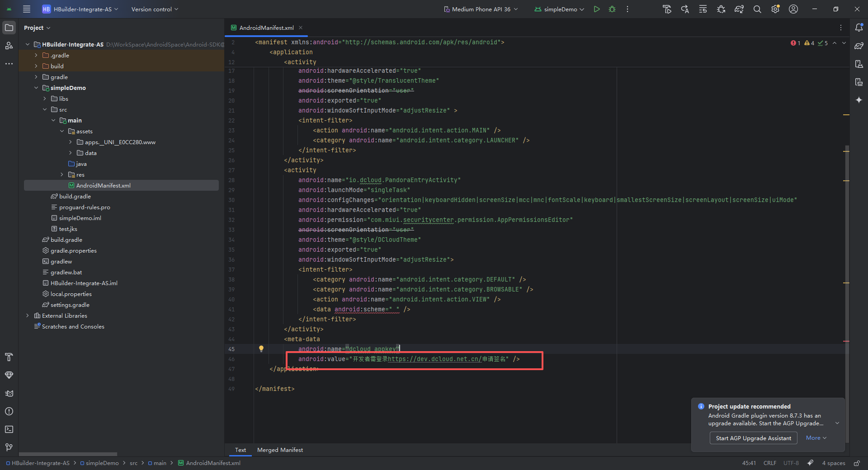Click the simpleDemo breadcrumb in navigation bar
Viewport: 868px width, 470px height.
click(99, 463)
